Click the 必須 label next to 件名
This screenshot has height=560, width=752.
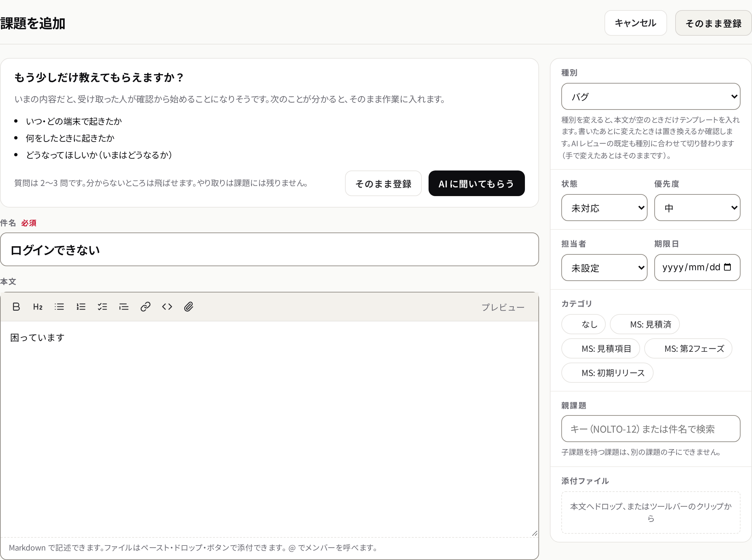pyautogui.click(x=29, y=223)
